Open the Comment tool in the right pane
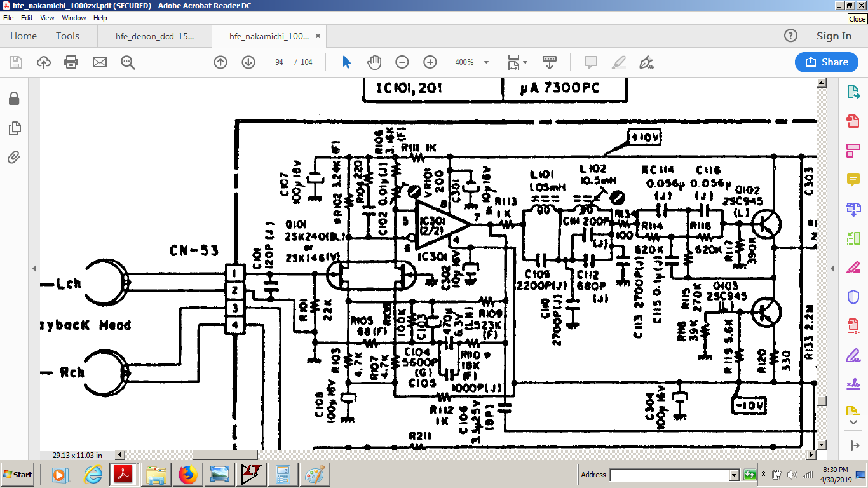 (x=853, y=180)
